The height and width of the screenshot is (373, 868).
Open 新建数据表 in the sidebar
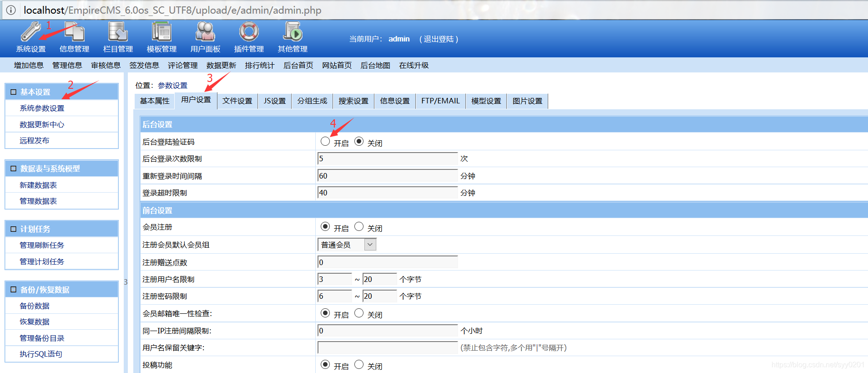tap(38, 185)
